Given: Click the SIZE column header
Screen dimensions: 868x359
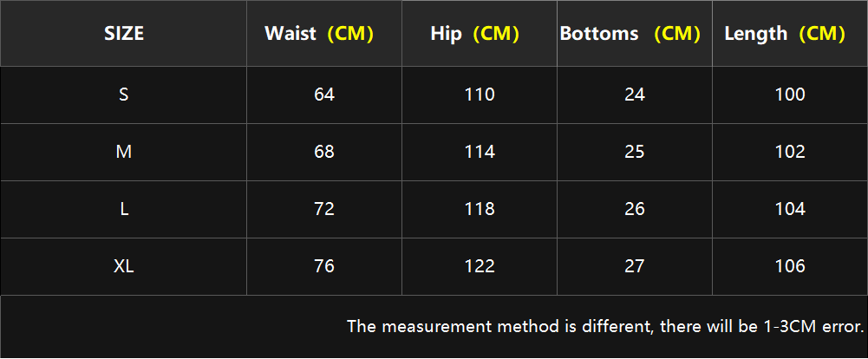Looking at the screenshot, I should point(124,34).
